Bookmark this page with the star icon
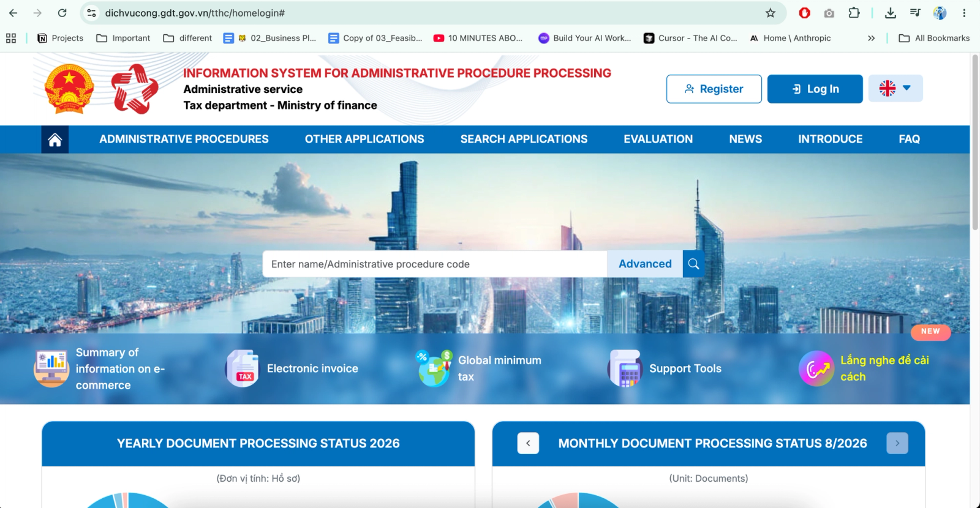The image size is (980, 508). coord(771,13)
